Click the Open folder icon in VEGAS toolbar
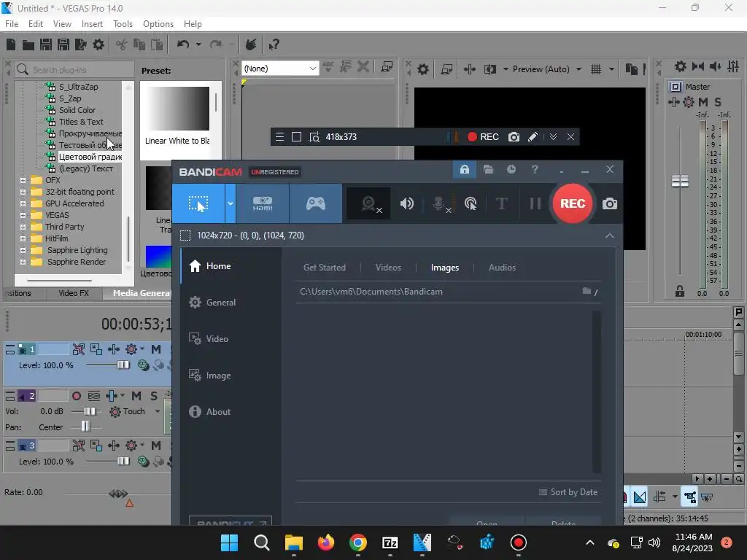The height and width of the screenshot is (560, 747). 28,44
